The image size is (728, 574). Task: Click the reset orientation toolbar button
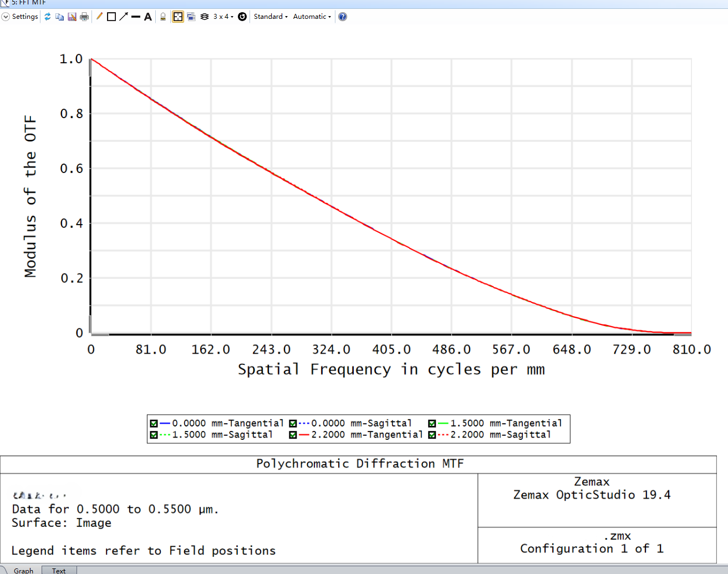tap(242, 17)
